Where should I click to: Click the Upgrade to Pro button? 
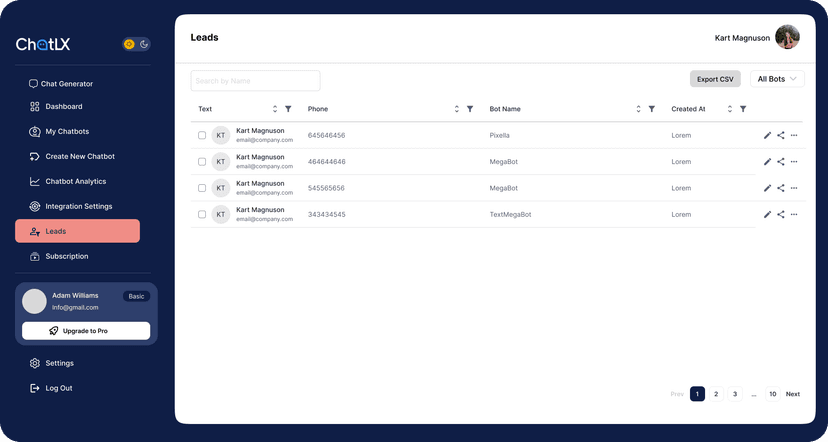86,331
